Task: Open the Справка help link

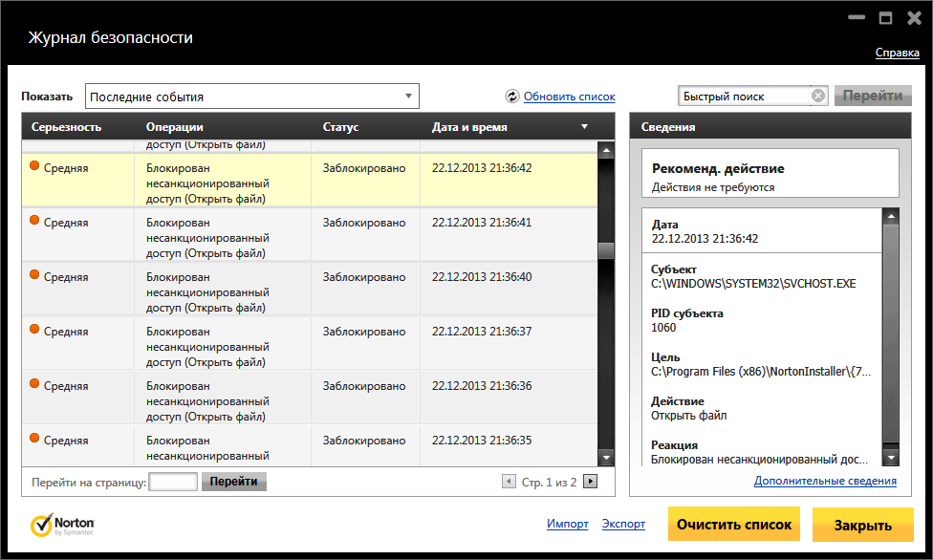Action: [897, 53]
